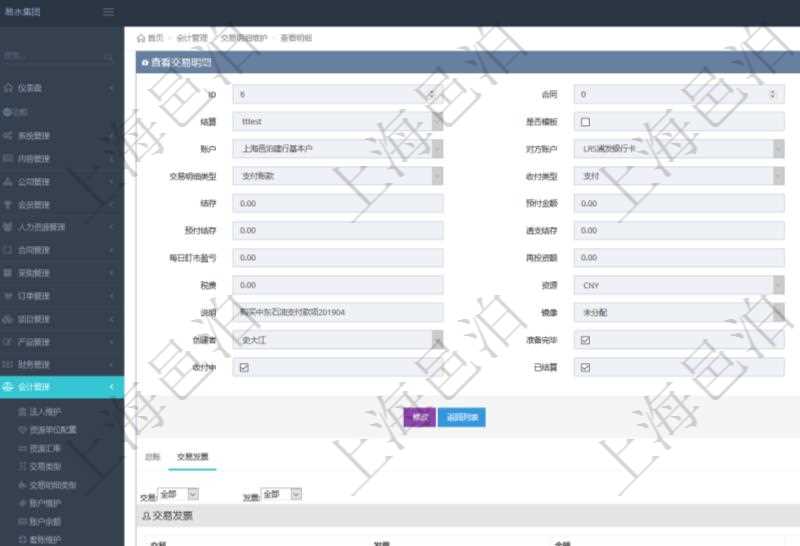This screenshot has width=800, height=546.
Task: Click the info icon beside 查看交易明细 title
Action: [x=145, y=63]
